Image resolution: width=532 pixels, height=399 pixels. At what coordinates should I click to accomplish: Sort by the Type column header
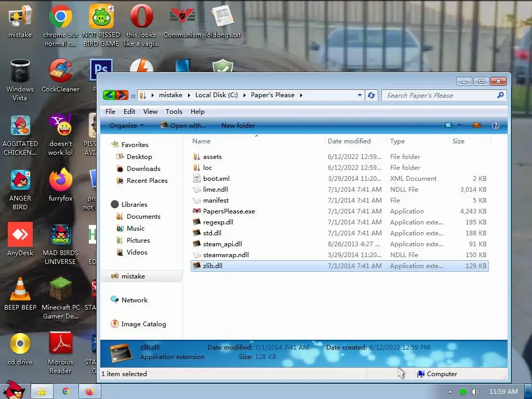point(397,141)
